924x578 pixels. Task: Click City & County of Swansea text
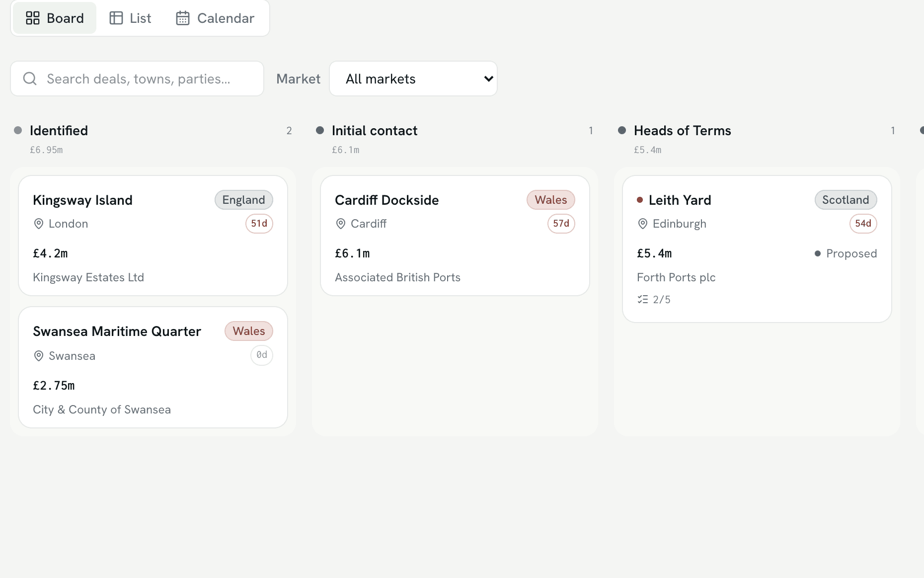pos(102,410)
